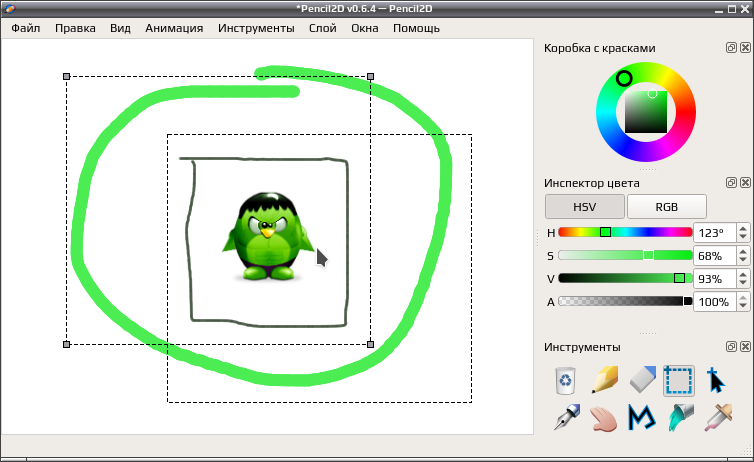Click the 123° hue value field

(x=715, y=233)
